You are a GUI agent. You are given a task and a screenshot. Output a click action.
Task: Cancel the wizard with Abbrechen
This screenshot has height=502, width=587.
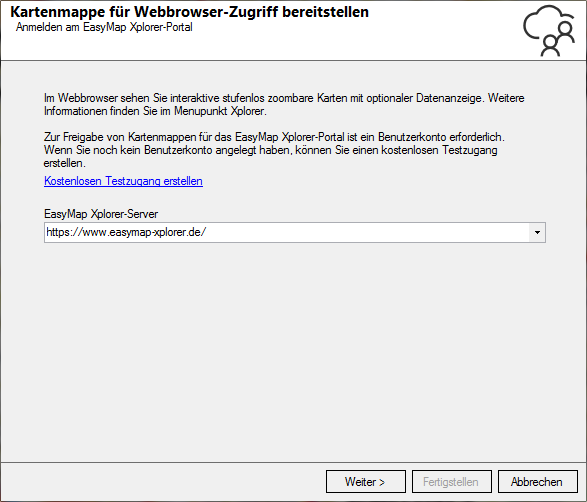coord(538,482)
